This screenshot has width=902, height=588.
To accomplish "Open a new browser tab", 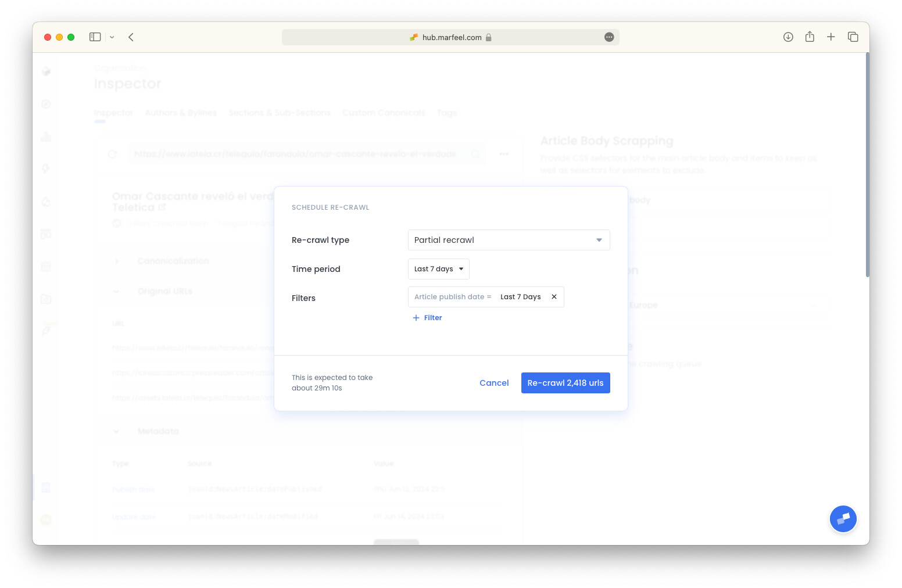I will pos(831,37).
